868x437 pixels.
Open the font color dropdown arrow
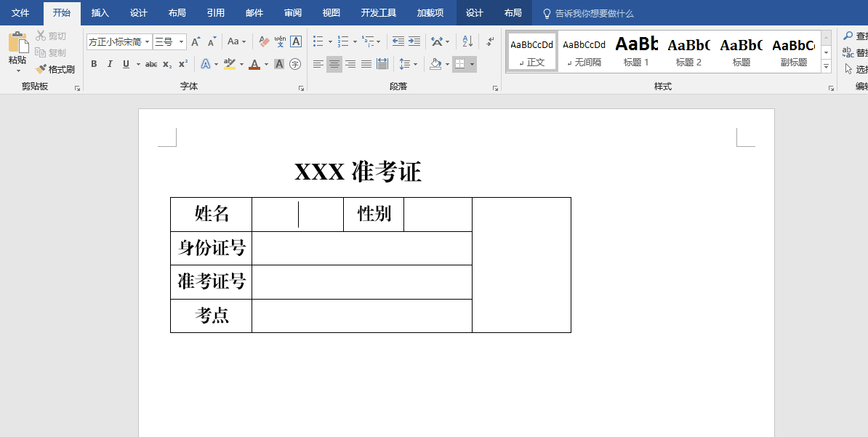[x=266, y=65]
